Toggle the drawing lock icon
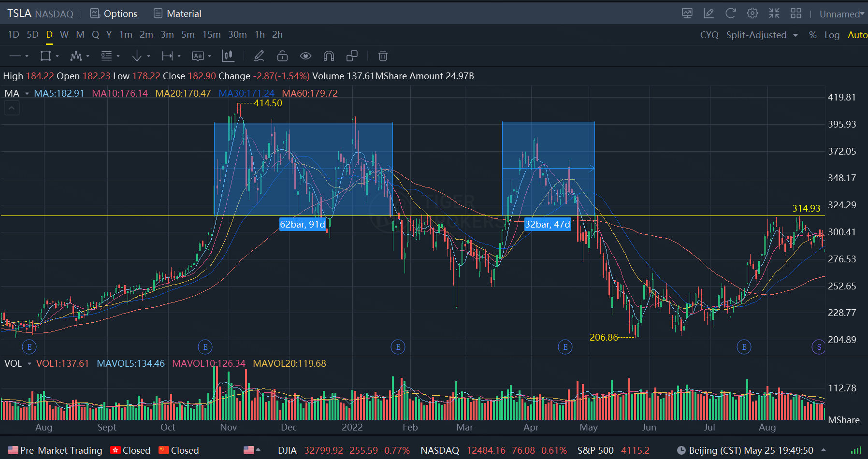Viewport: 868px width, 459px height. (x=283, y=56)
